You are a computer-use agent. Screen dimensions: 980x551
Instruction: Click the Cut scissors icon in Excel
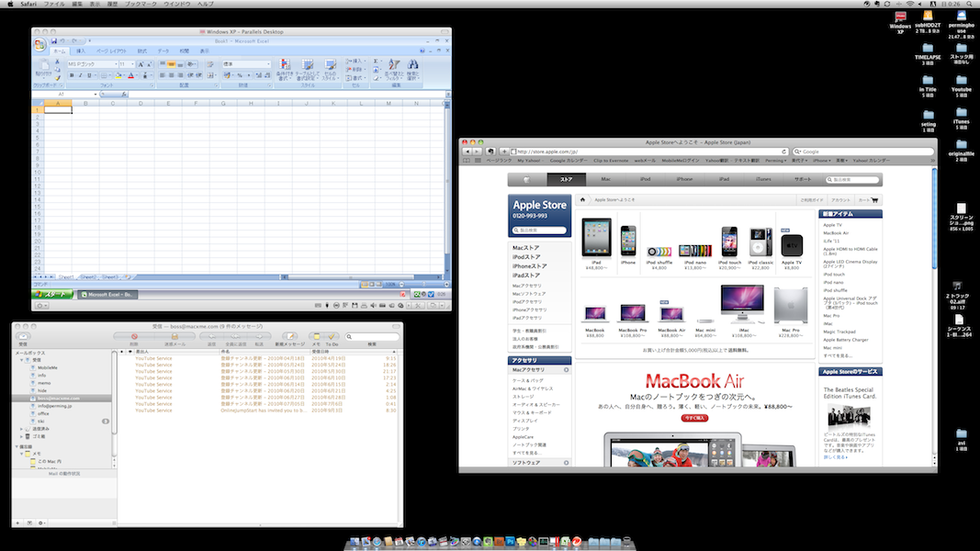click(x=57, y=62)
